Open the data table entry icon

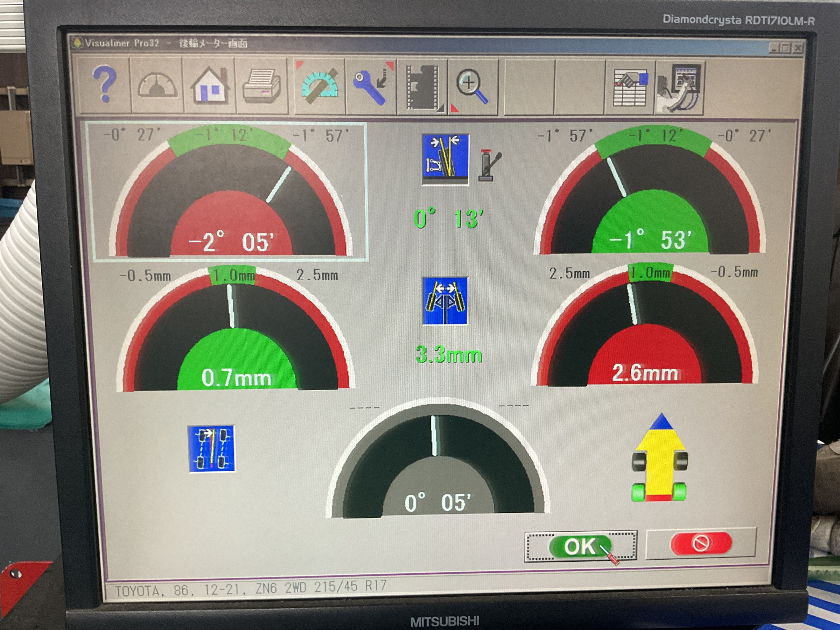[x=630, y=87]
